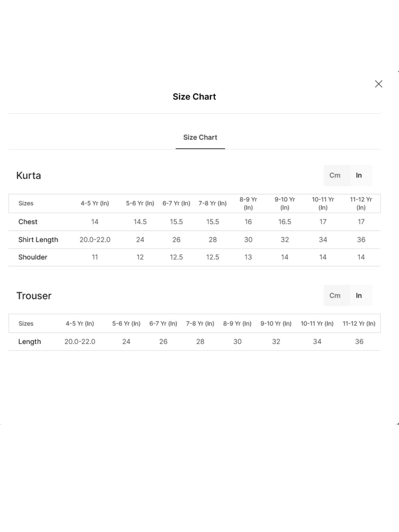399x532 pixels.
Task: Select the Shirt Length row label
Action: click(38, 240)
